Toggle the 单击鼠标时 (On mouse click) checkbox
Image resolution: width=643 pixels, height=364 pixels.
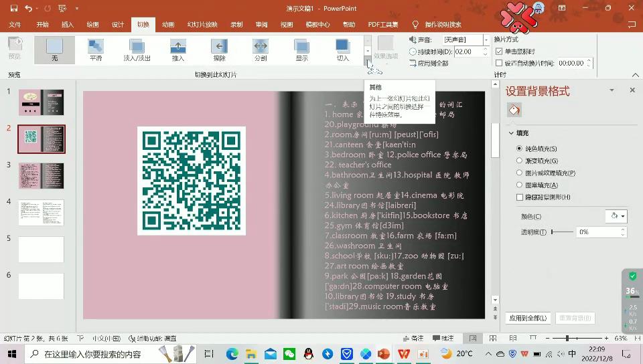499,51
